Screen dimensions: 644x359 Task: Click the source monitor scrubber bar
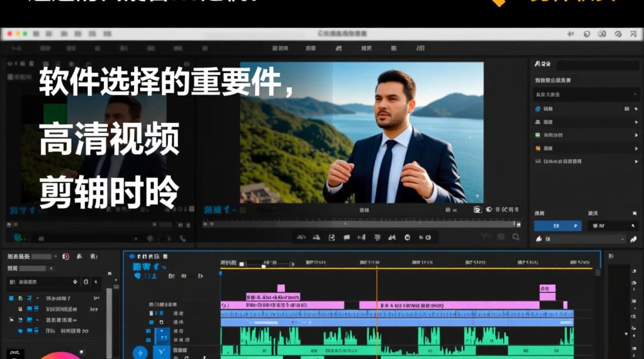point(99,224)
